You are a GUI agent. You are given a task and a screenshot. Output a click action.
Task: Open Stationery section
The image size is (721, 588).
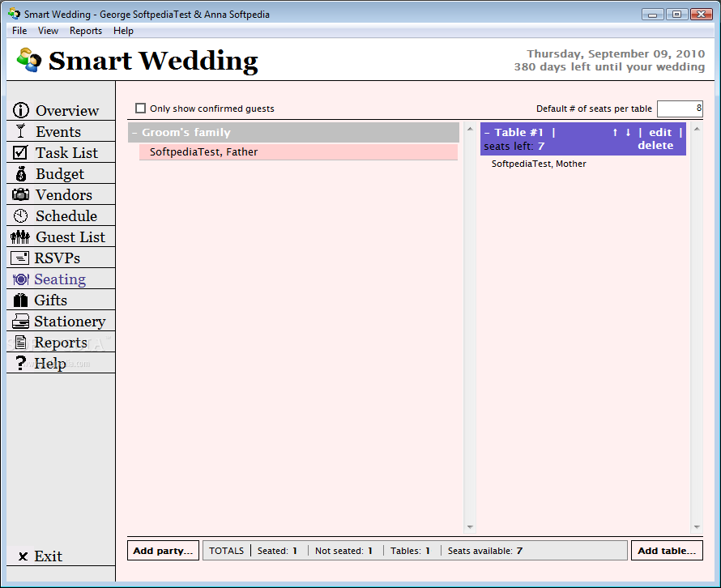click(x=70, y=322)
